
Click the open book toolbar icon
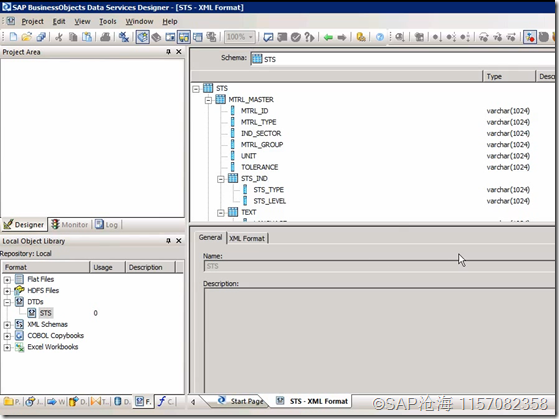point(156,37)
